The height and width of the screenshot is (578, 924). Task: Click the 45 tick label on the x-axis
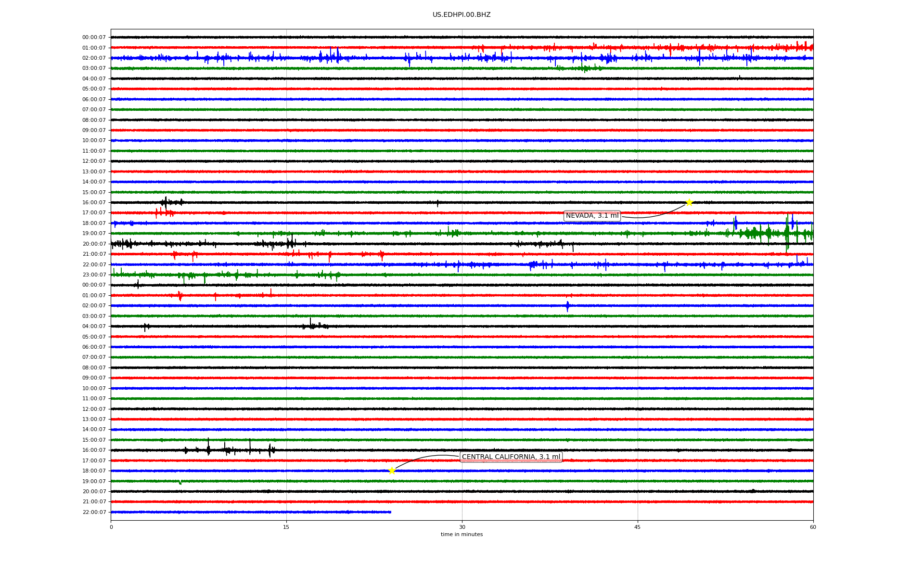click(638, 527)
